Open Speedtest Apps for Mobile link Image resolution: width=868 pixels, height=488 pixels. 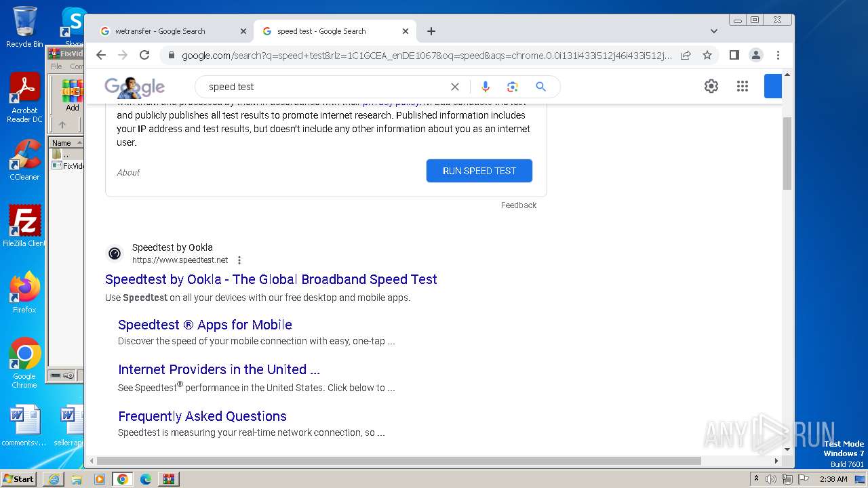pyautogui.click(x=205, y=325)
